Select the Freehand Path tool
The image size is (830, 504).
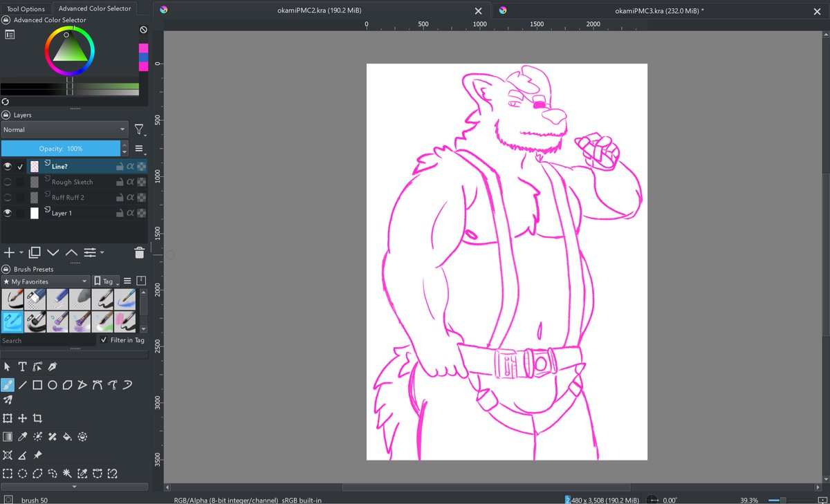(x=113, y=385)
